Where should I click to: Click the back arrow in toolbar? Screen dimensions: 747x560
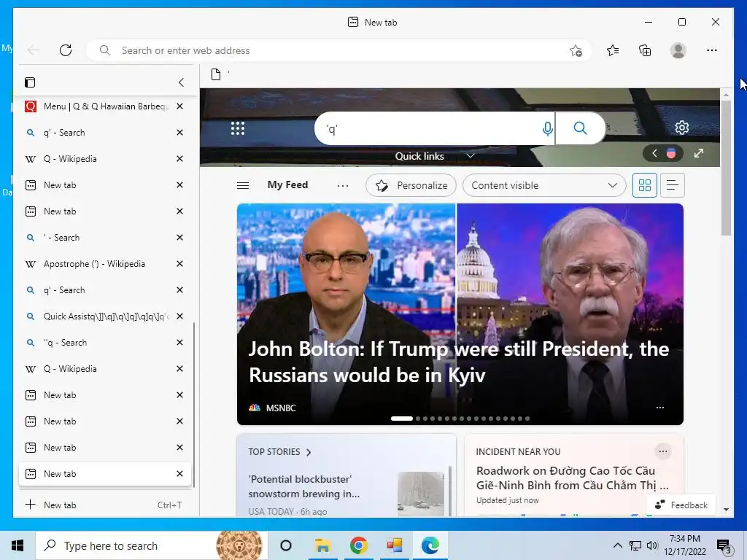pyautogui.click(x=34, y=50)
